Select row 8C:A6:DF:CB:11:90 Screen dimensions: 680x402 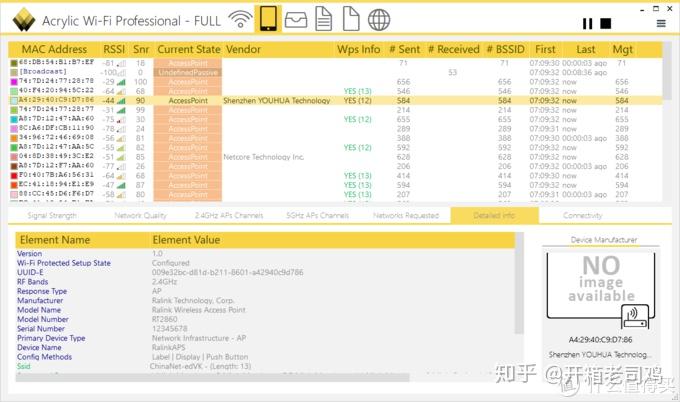pyautogui.click(x=335, y=129)
